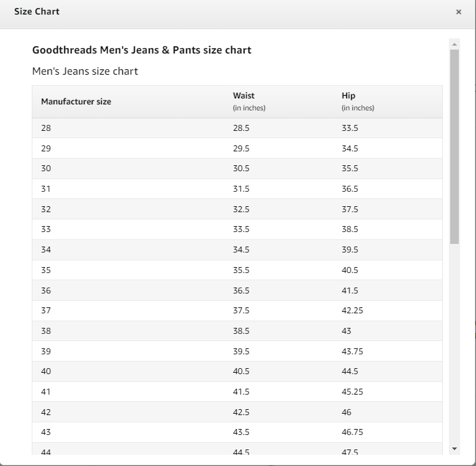Click the Goodthreads Men's Jeans & Pants heading

(141, 50)
